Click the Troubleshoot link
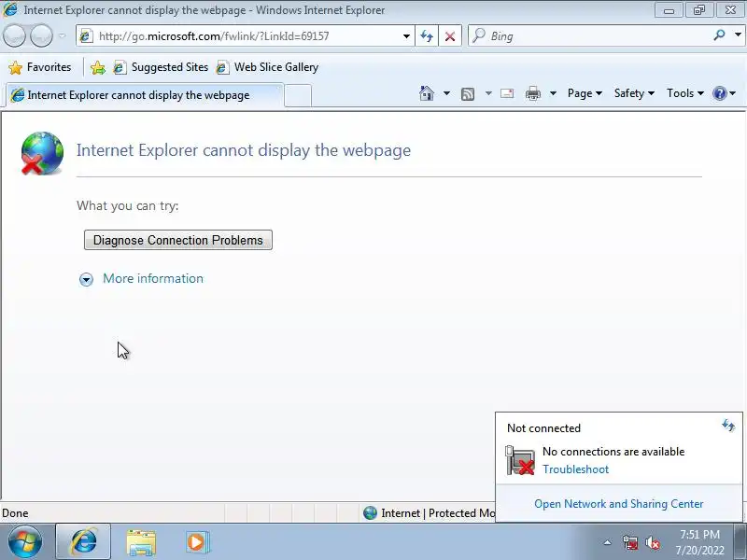The width and height of the screenshot is (747, 560). (x=575, y=469)
